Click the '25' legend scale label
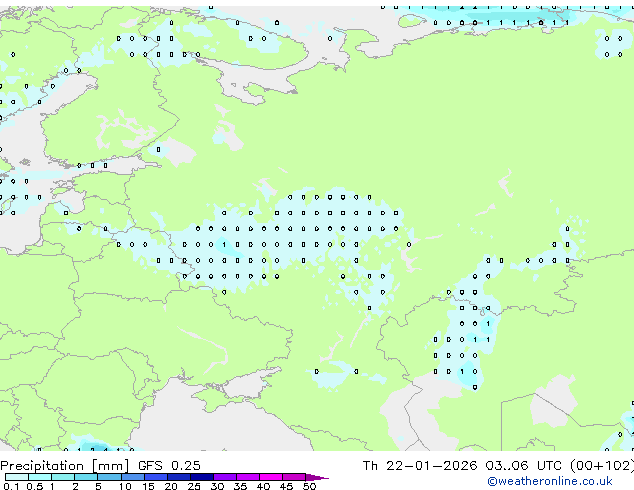 point(194,486)
